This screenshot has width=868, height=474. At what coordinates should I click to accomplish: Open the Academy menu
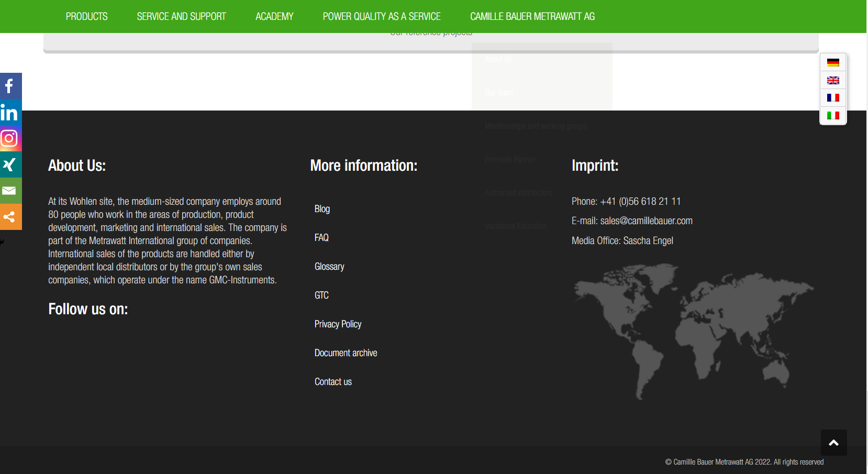[x=274, y=16]
